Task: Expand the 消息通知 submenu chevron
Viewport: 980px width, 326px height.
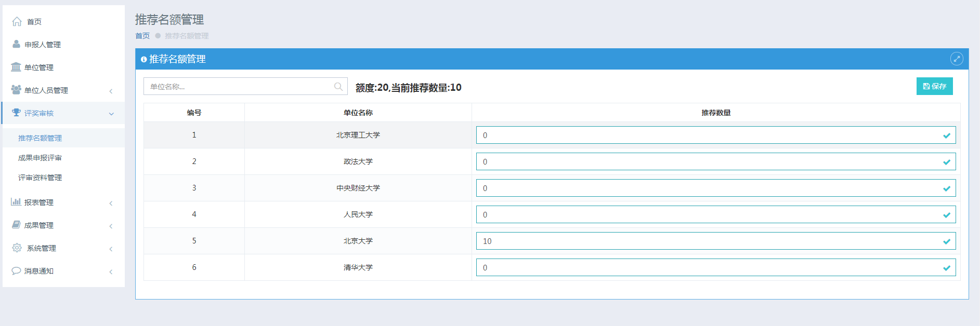Action: coord(111,271)
